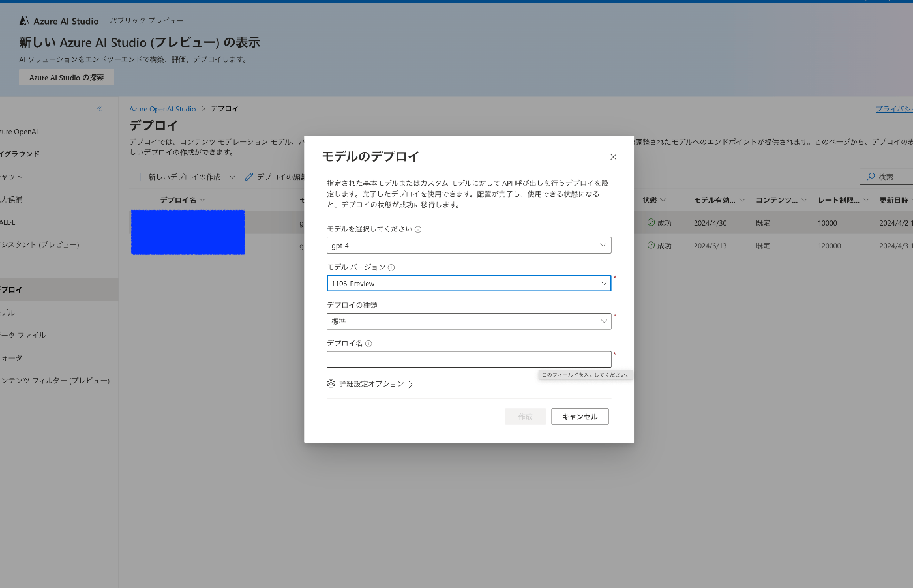Screen dimensions: 913x588
Task: Select データ ファイル in sidebar
Action: coord(23,335)
